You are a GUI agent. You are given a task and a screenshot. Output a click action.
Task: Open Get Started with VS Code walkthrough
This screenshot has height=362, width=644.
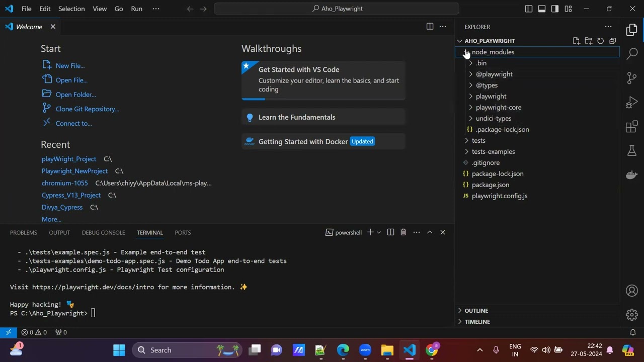tap(324, 80)
